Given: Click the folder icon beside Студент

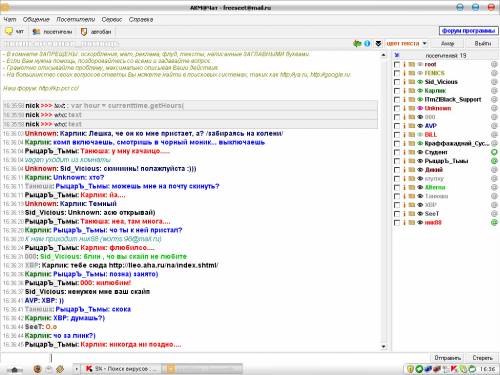Looking at the screenshot, I should tap(412, 152).
